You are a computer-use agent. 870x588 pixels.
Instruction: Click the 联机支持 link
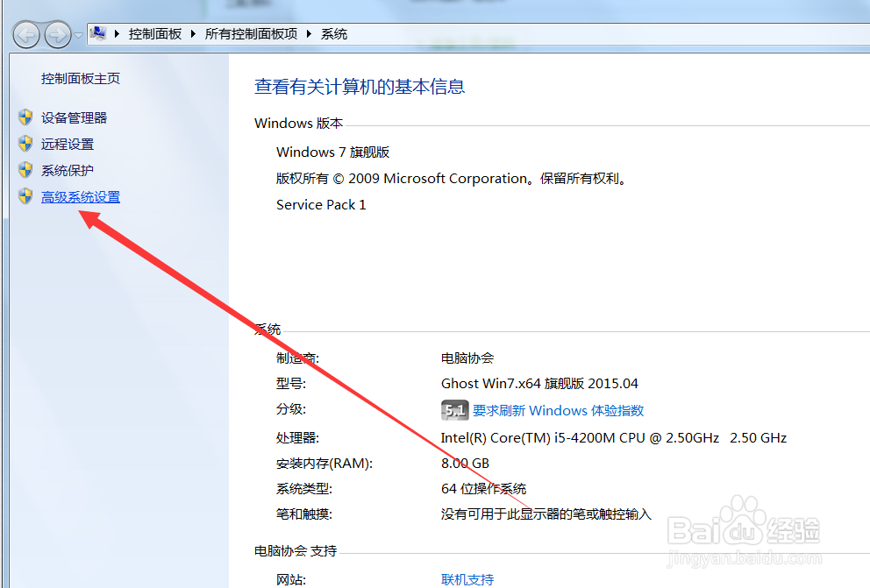467,579
